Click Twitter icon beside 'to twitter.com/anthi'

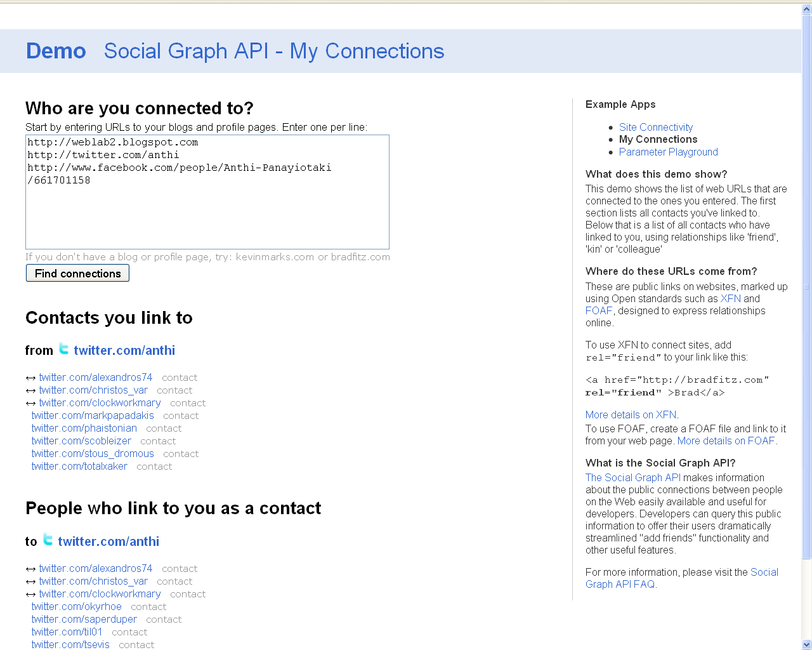48,540
